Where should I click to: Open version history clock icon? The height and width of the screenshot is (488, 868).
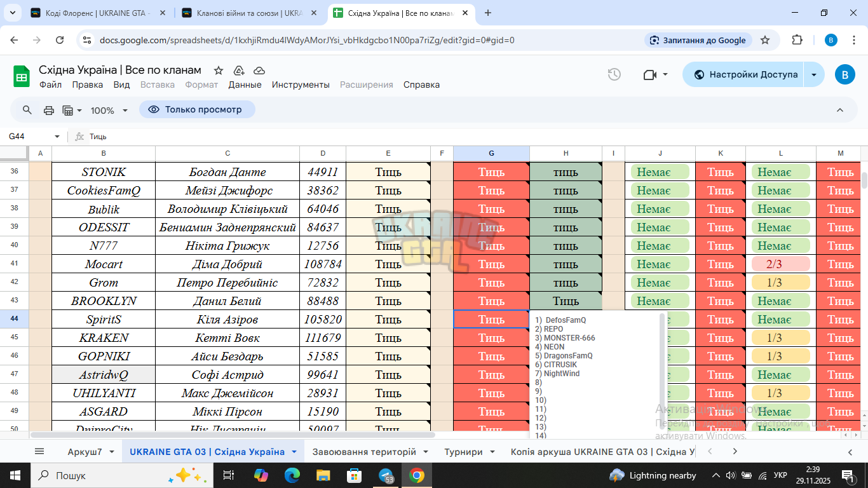(x=614, y=74)
